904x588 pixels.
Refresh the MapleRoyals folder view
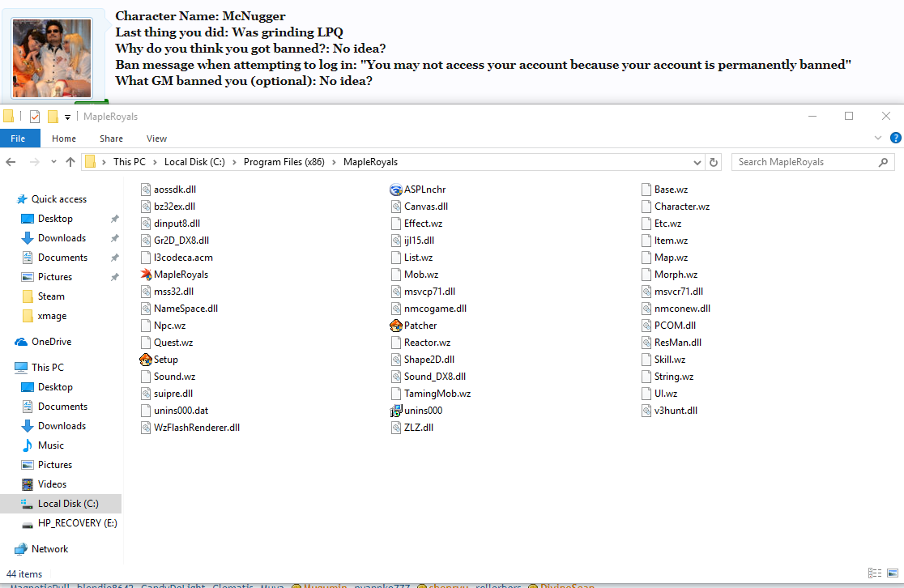(x=714, y=162)
